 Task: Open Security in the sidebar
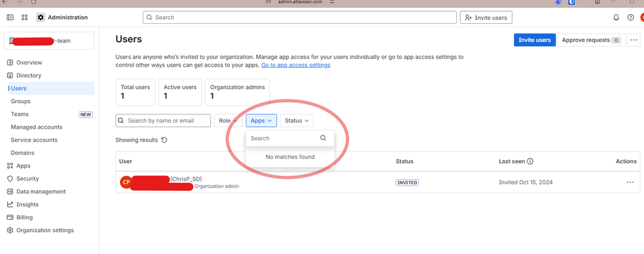coord(28,178)
